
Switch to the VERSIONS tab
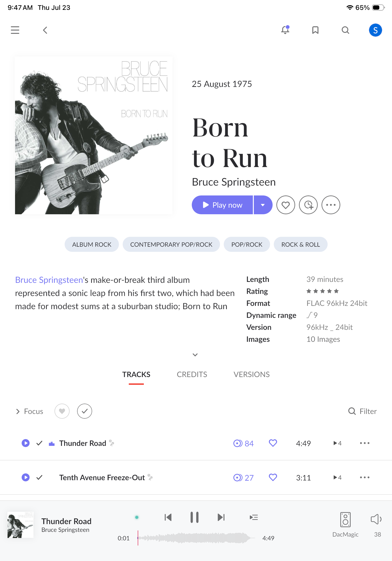(x=251, y=374)
